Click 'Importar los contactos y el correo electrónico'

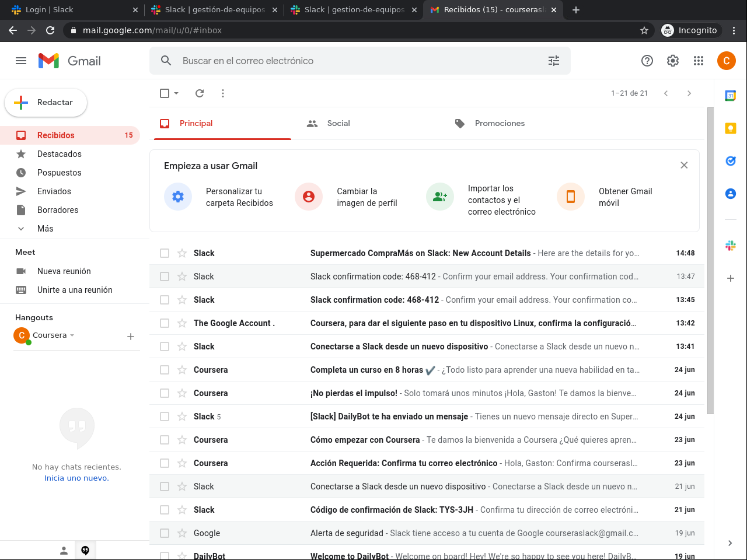coord(481,200)
